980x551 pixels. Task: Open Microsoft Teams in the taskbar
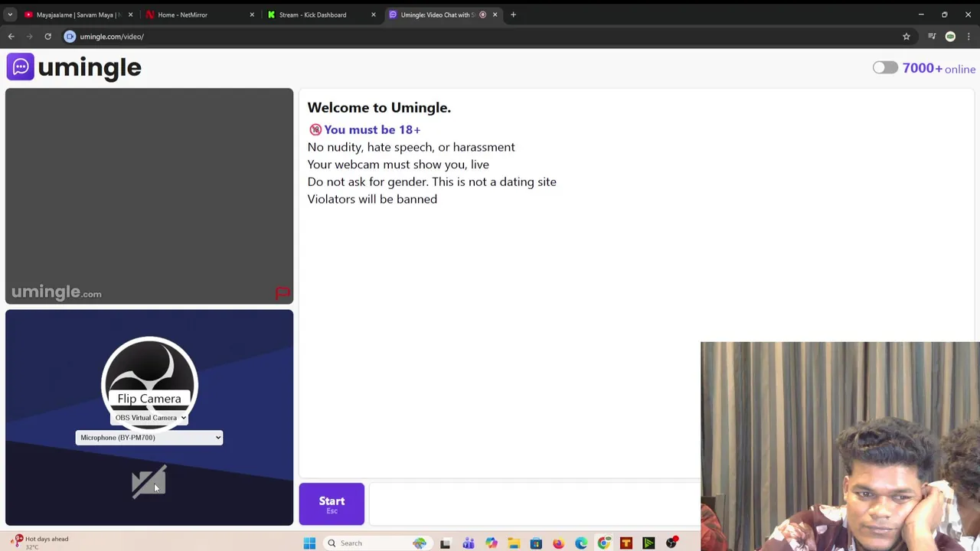[x=468, y=543]
